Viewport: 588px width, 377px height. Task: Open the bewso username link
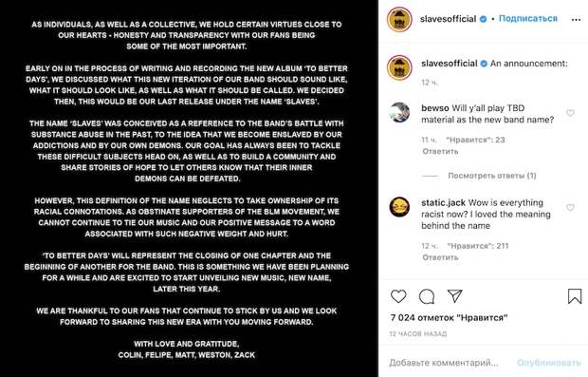[x=435, y=108]
